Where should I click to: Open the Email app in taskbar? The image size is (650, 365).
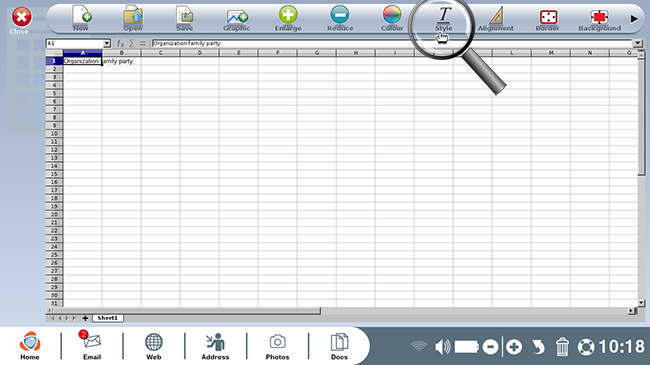92,345
